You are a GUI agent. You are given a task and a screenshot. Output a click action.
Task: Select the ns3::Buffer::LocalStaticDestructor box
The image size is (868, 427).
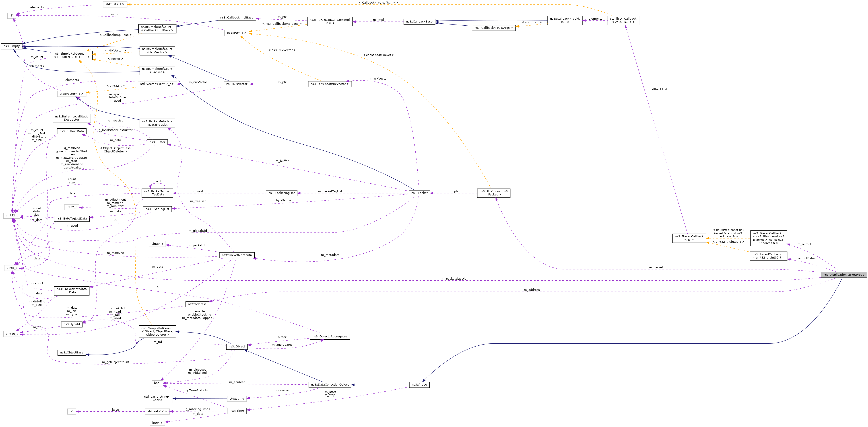[x=71, y=118]
